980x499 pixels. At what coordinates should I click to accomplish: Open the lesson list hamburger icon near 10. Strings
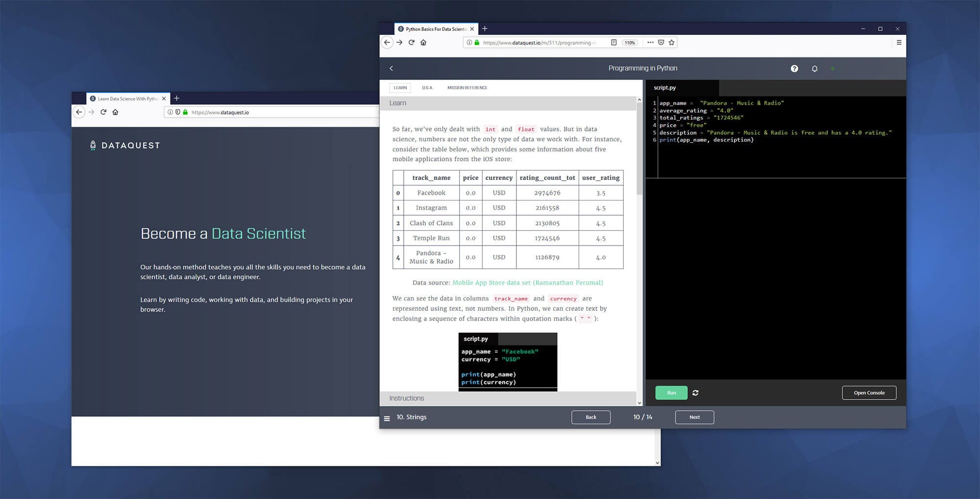pos(387,418)
